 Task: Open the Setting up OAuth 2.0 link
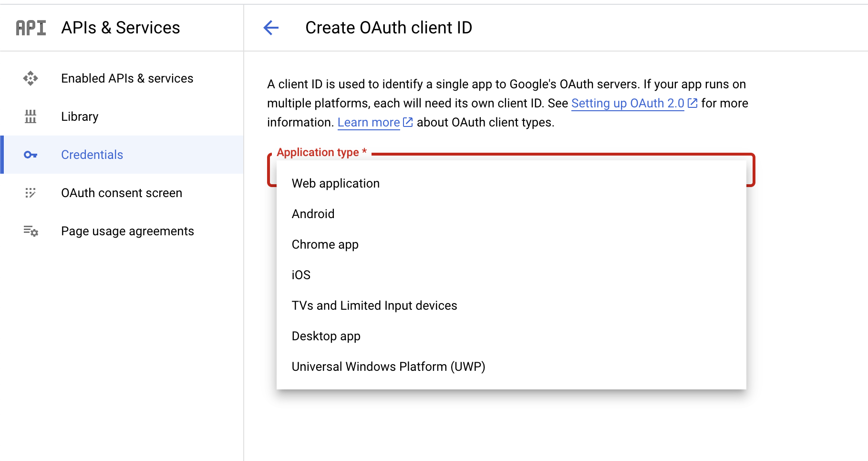click(628, 103)
